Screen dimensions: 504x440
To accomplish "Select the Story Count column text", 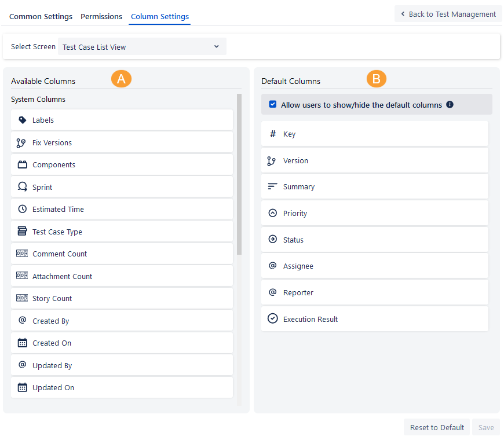I will click(x=52, y=299).
